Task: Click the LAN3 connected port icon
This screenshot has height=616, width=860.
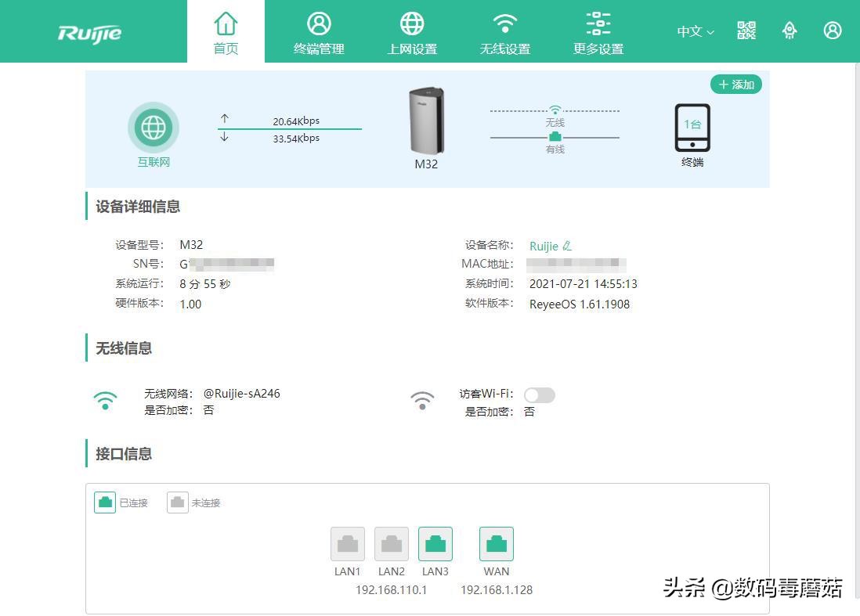Action: [435, 542]
